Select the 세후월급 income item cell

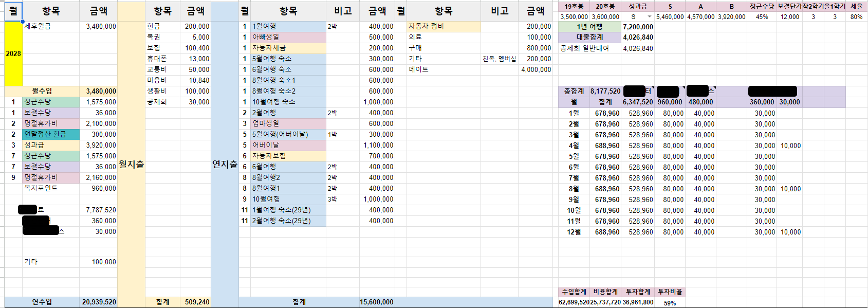tap(50, 26)
